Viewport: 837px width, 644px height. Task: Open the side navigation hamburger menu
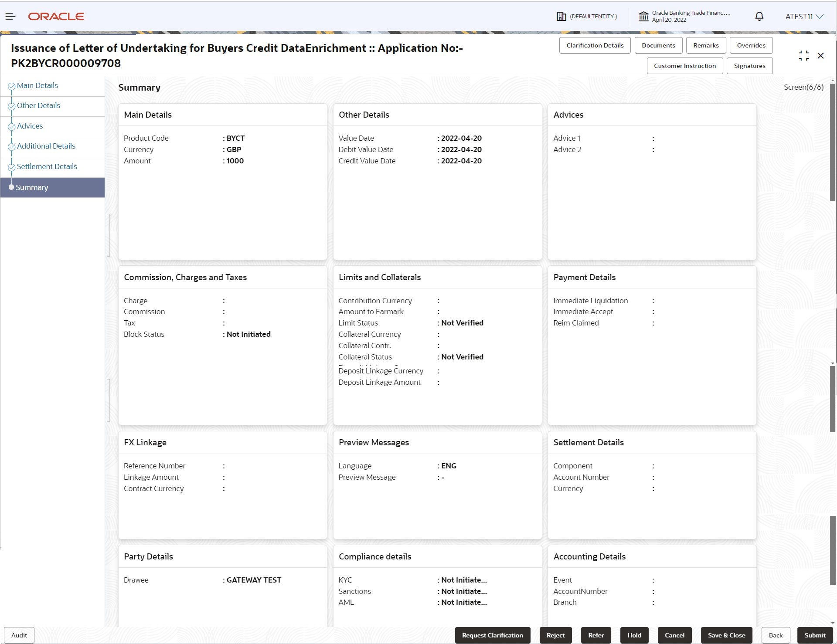(10, 16)
